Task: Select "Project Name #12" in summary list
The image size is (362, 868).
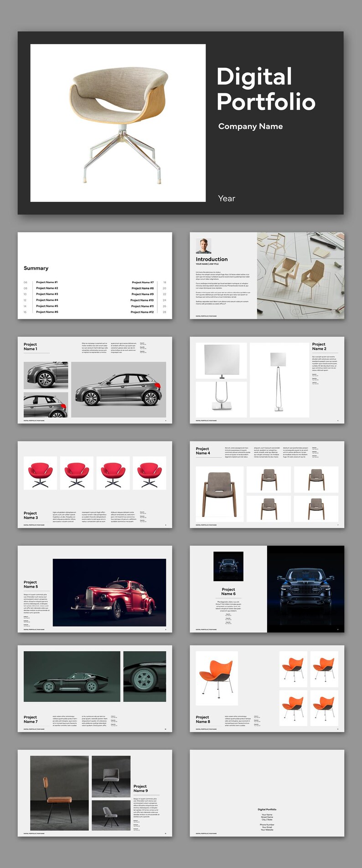Action: [x=142, y=312]
